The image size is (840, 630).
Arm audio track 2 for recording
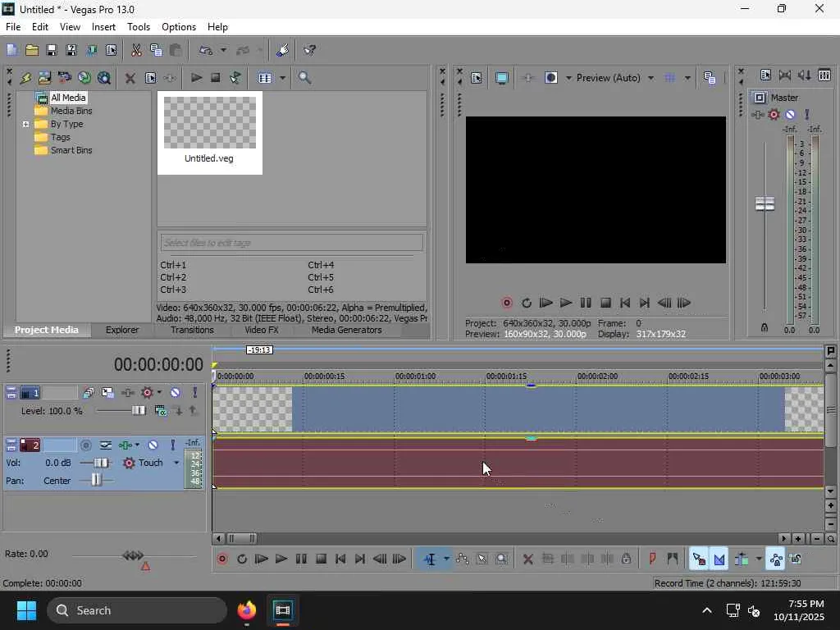pos(85,445)
